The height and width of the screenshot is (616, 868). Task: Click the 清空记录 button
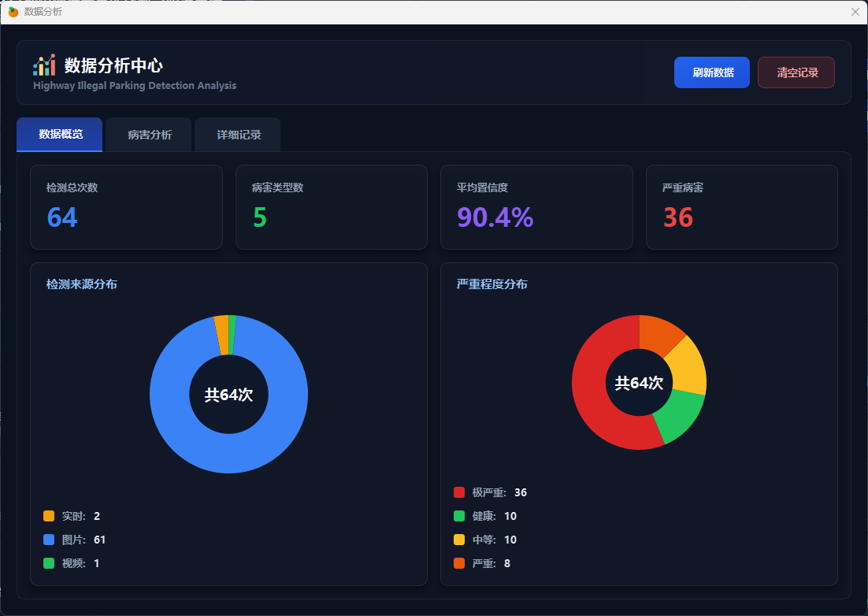[x=796, y=72]
